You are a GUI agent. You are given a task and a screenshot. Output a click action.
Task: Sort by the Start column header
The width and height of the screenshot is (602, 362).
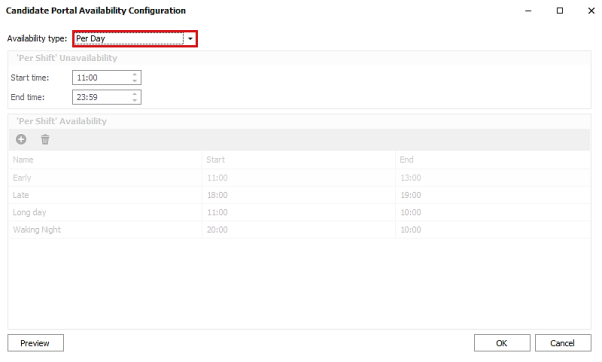299,160
